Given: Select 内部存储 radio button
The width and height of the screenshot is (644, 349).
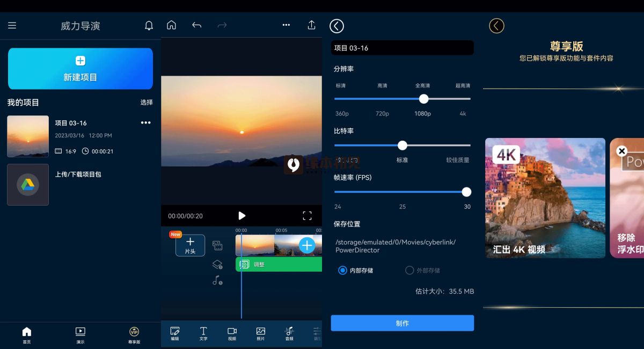Looking at the screenshot, I should [342, 270].
